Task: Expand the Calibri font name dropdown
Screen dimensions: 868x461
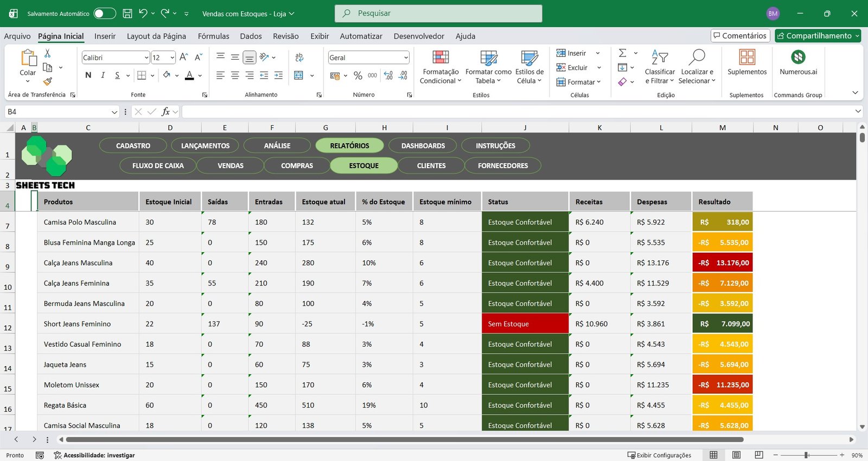Action: pyautogui.click(x=146, y=57)
